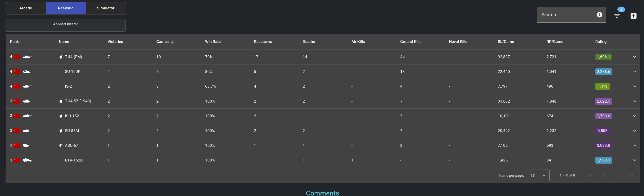Click the tank icon in ASU-57 row
Screen dimensions: 644x196
27,145
